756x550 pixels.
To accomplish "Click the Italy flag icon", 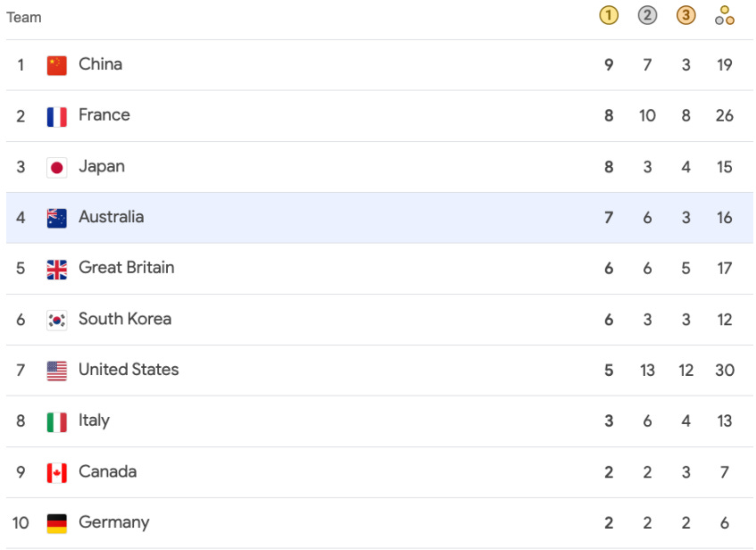I will click(57, 422).
